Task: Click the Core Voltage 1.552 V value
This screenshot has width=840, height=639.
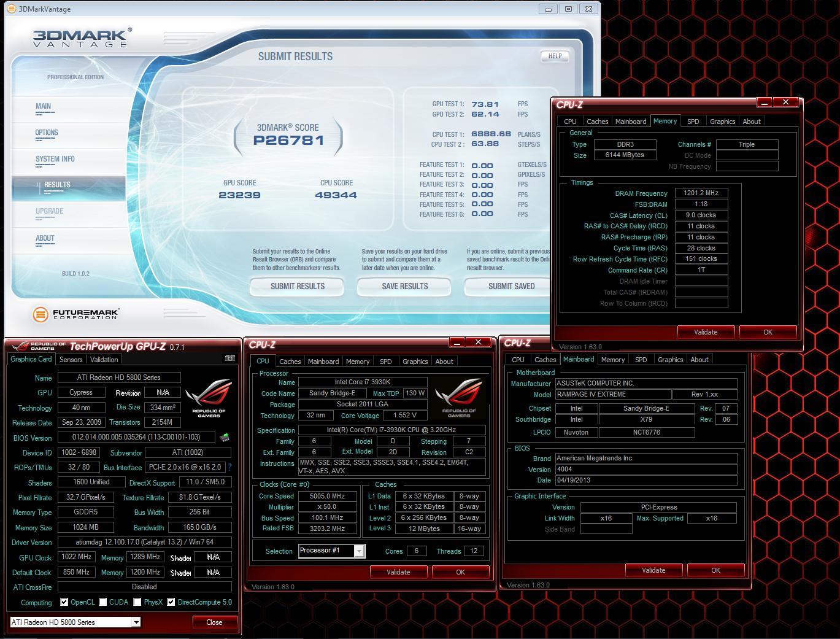Action: pyautogui.click(x=404, y=415)
